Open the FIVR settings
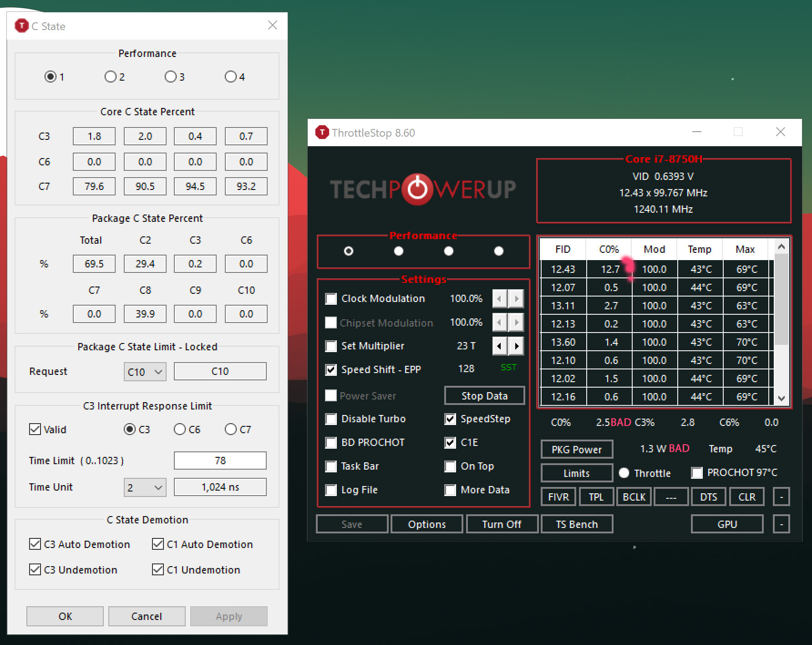Screen dimensions: 812x645 click(x=558, y=497)
